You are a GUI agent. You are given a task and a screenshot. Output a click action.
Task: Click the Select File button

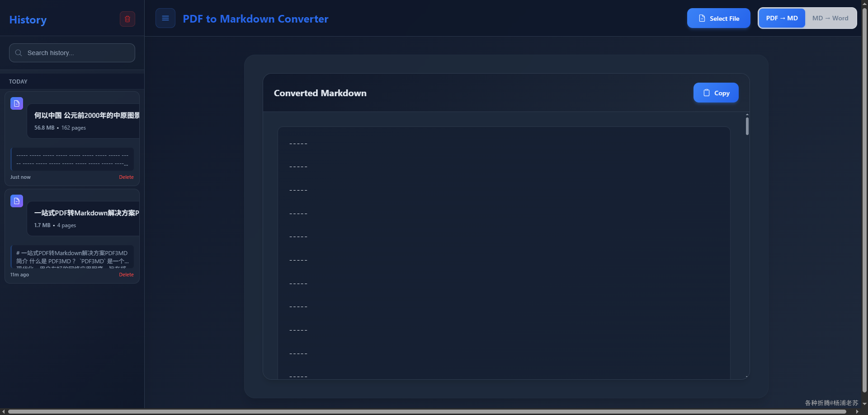point(719,18)
